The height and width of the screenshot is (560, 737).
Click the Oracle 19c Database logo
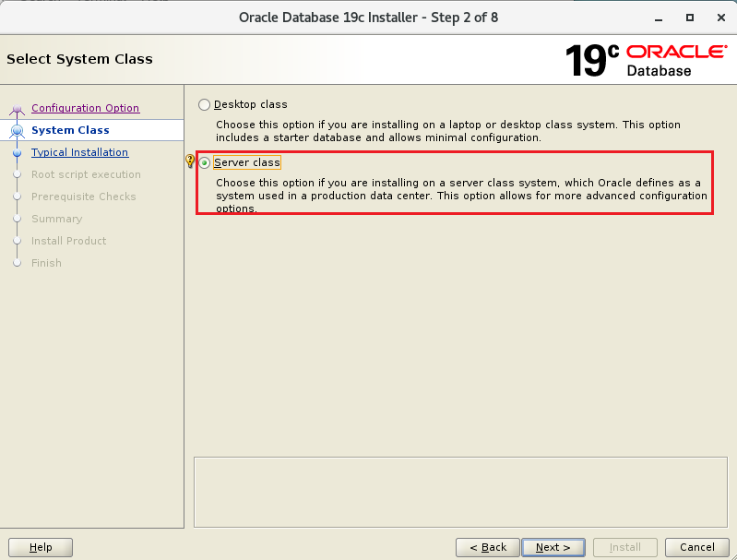coord(647,60)
